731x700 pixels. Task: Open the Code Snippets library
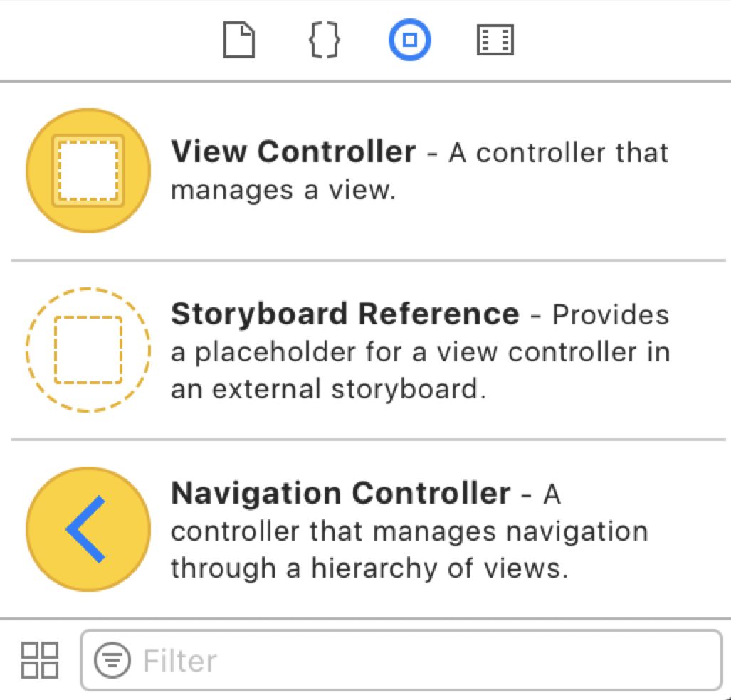[324, 40]
